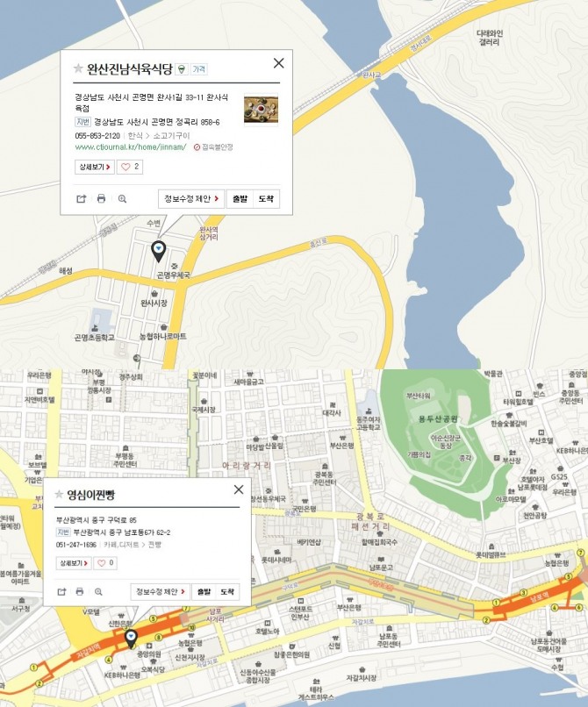This screenshot has height=707, width=588.
Task: Set 영심이찐빵 as 도착 destination
Action: click(x=227, y=591)
